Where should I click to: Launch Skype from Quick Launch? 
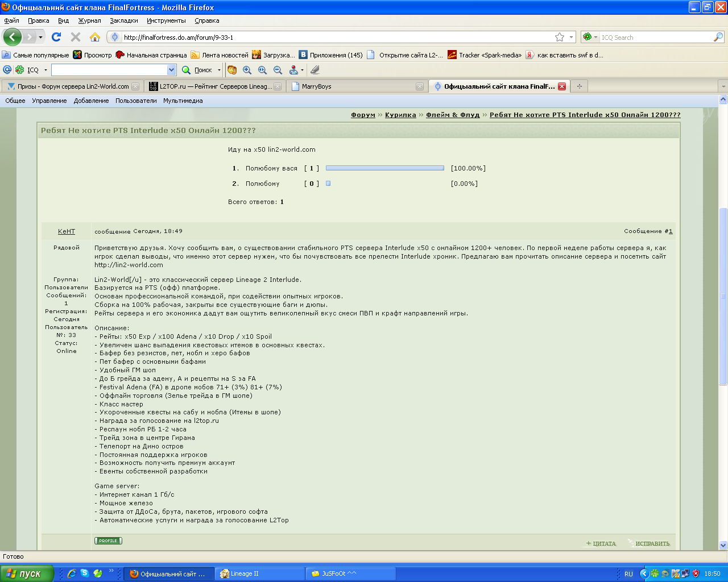[x=85, y=573]
